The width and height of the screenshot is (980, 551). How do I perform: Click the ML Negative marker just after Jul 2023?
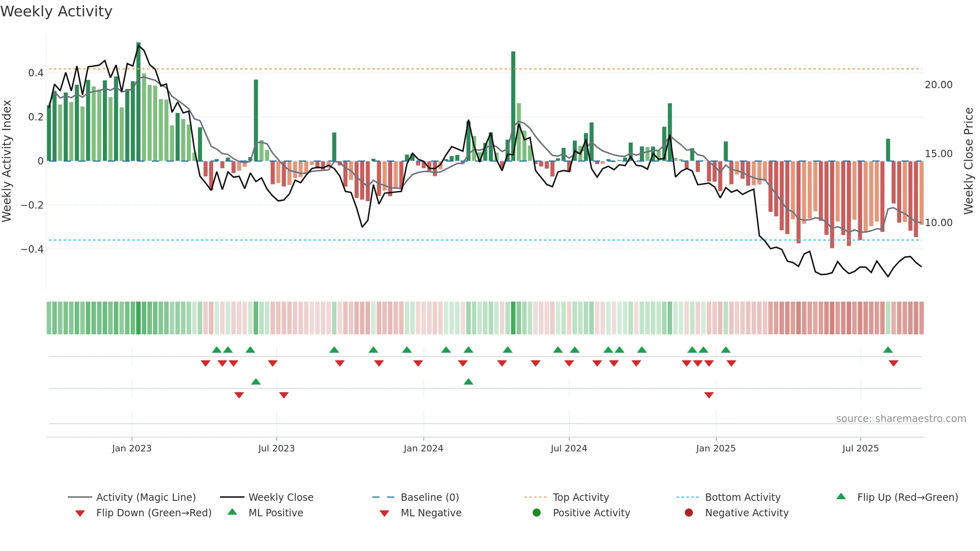point(284,395)
